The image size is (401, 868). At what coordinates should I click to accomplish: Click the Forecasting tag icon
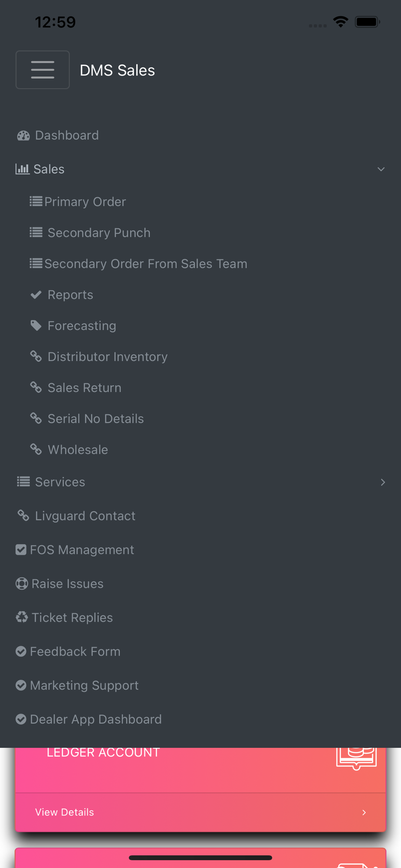pyautogui.click(x=36, y=325)
